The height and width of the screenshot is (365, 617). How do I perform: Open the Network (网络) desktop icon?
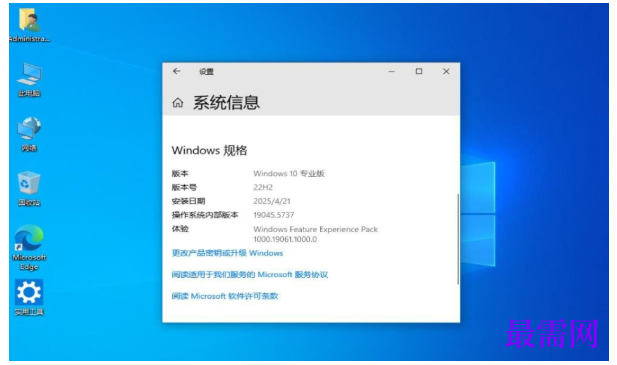(29, 134)
